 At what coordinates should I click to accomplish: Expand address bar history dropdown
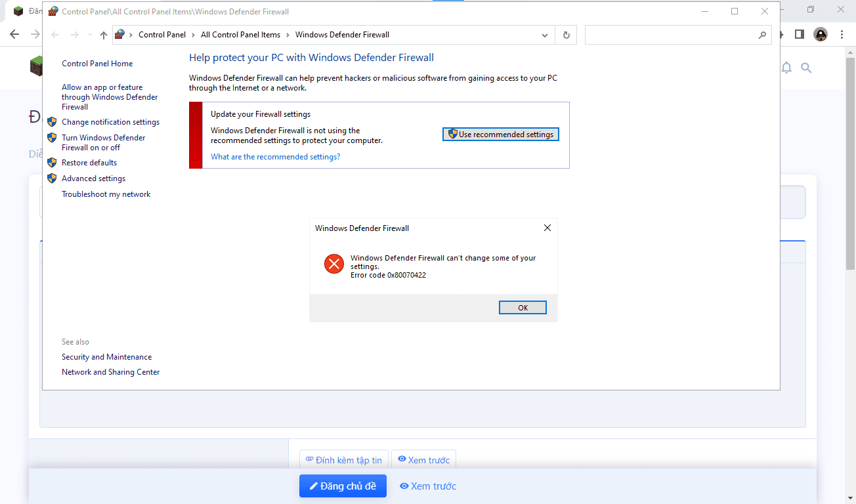coord(544,35)
